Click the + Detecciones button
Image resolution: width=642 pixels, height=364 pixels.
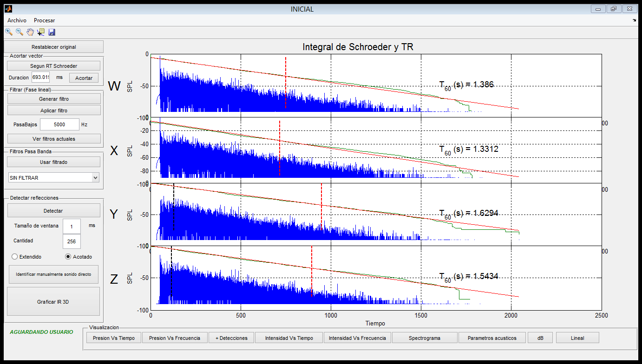[231, 338]
